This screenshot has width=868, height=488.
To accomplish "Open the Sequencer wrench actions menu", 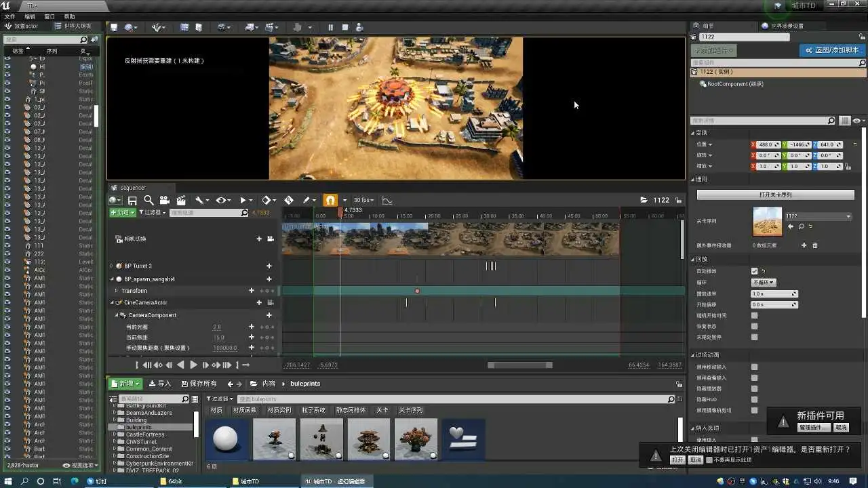I will (x=201, y=201).
